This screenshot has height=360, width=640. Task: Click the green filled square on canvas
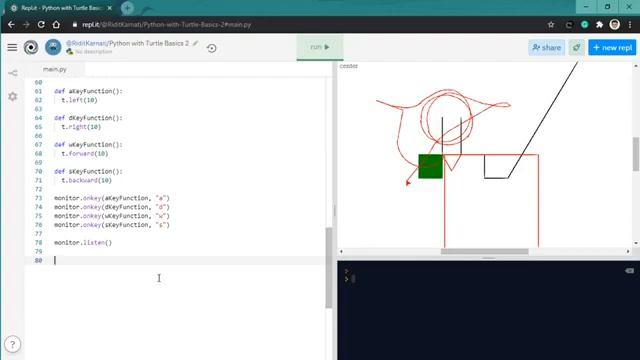tap(431, 166)
